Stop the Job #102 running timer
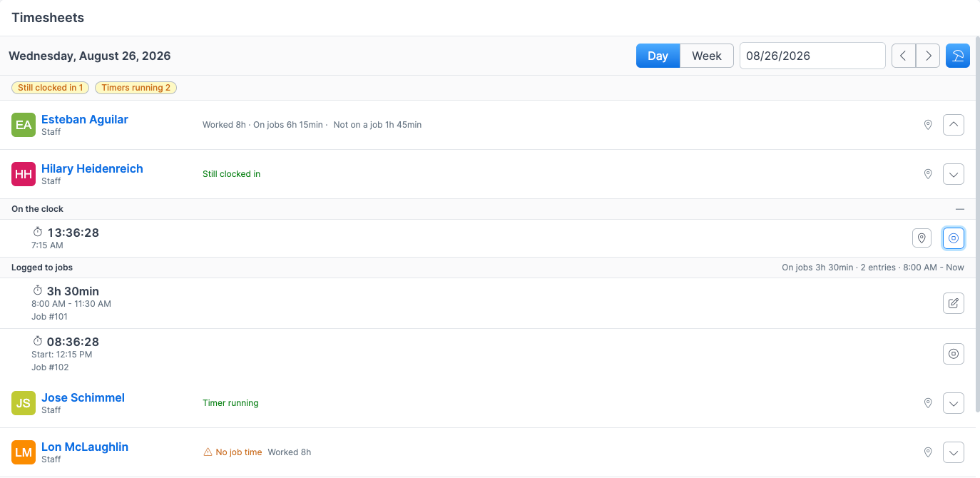The width and height of the screenshot is (980, 478). point(954,353)
